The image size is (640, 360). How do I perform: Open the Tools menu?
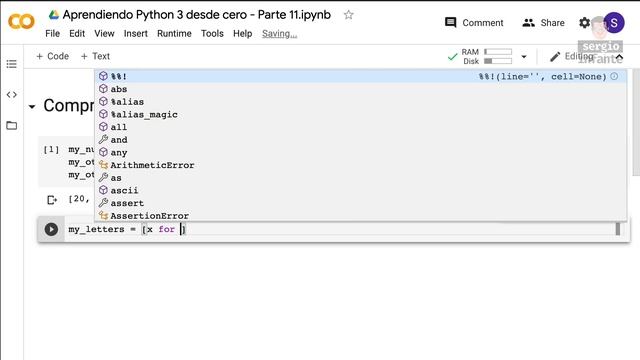pos(212,33)
